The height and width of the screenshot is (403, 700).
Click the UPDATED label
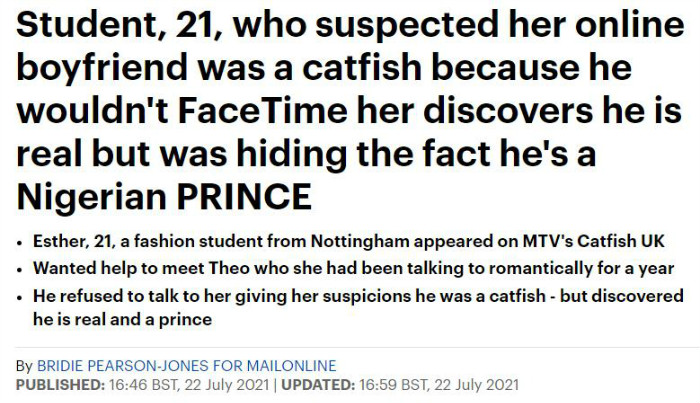pos(318,385)
